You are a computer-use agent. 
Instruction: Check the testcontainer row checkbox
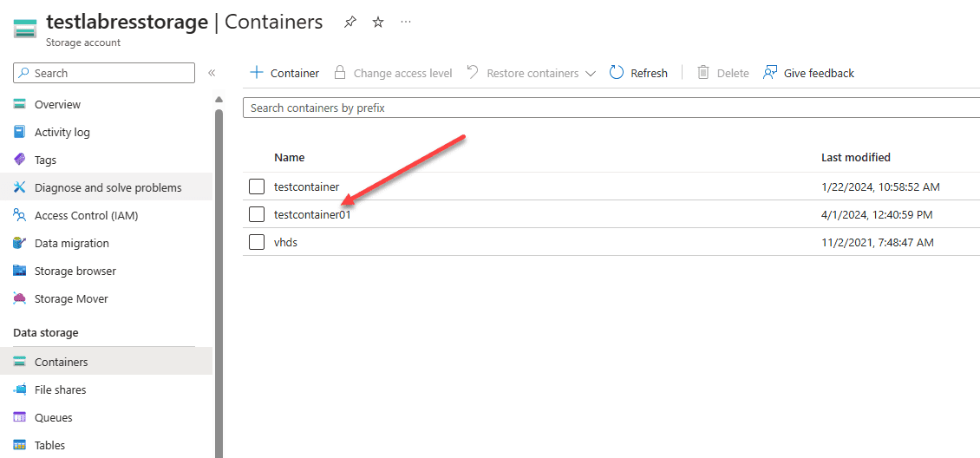coord(256,186)
